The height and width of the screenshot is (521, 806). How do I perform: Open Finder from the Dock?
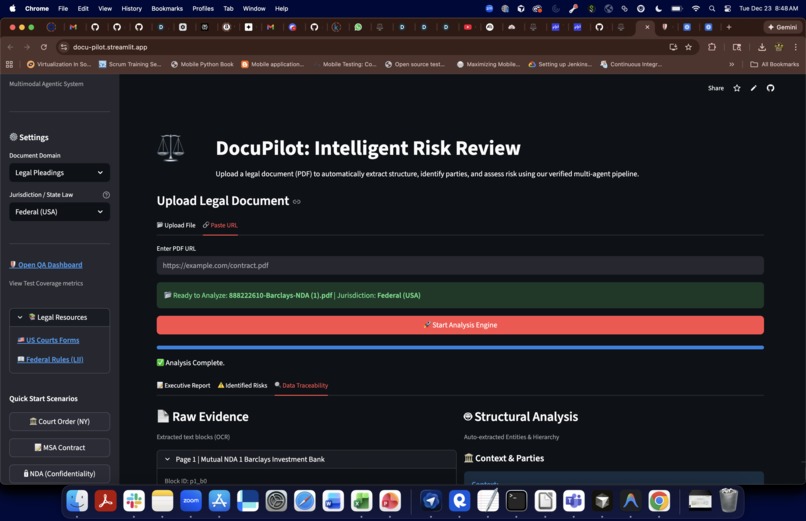tap(77, 500)
